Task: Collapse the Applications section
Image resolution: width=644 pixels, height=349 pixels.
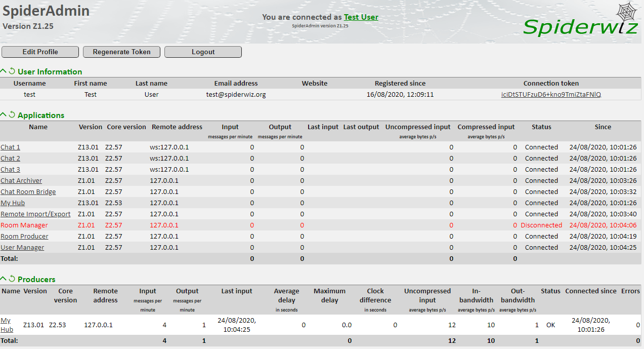Action: [x=4, y=115]
